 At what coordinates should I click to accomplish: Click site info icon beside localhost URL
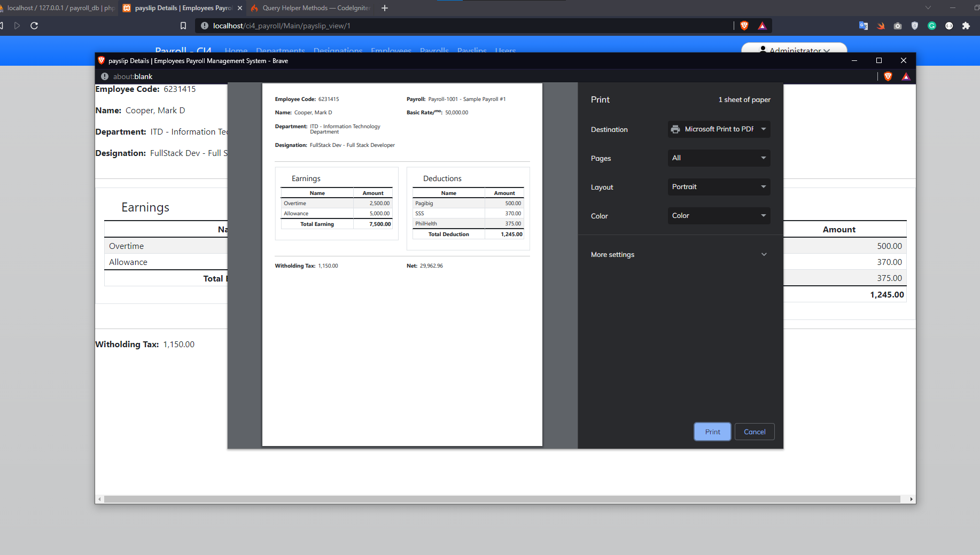(x=204, y=26)
